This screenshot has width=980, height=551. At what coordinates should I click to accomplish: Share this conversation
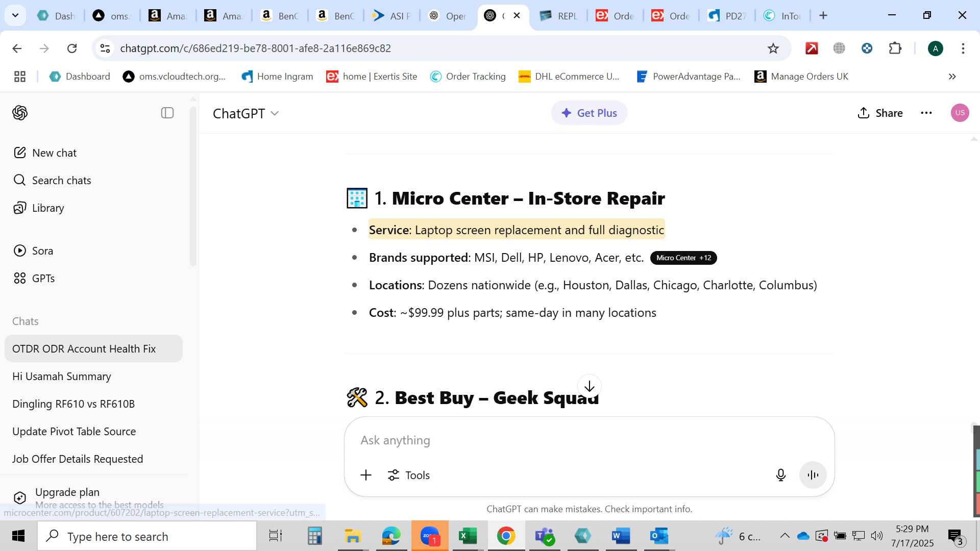coord(880,113)
